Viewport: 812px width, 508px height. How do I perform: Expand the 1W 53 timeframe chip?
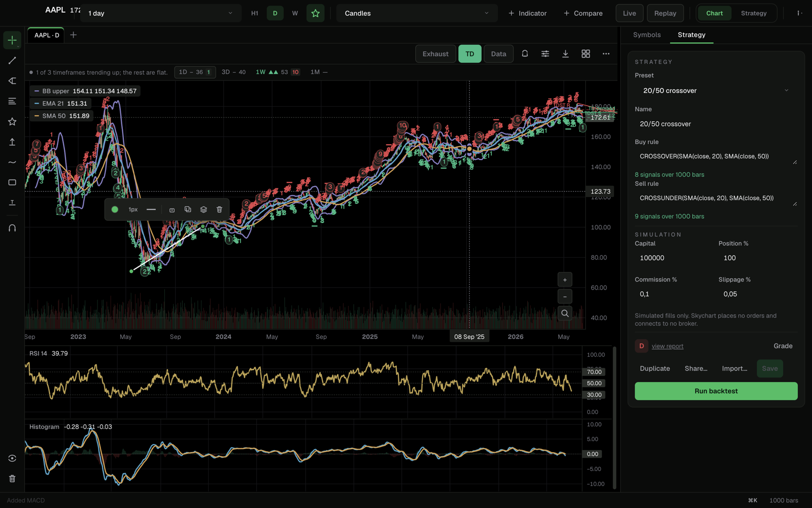coord(278,72)
